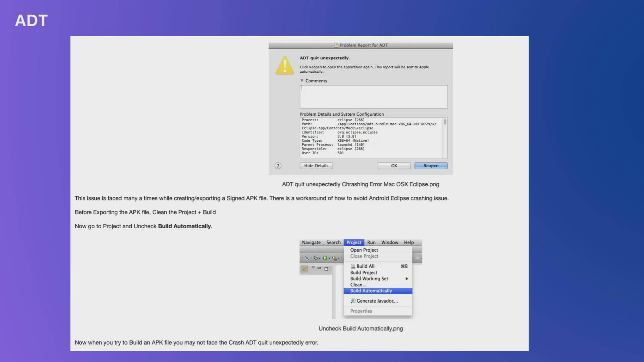Open the Help menu
Screen dimensions: 644x362
click(409, 242)
